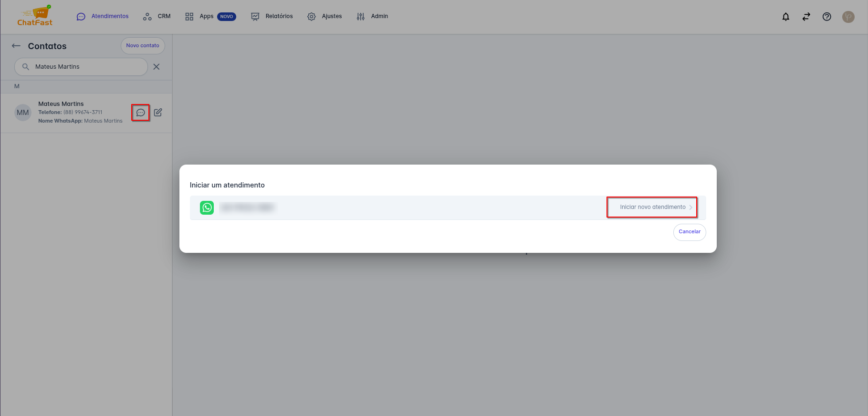The width and height of the screenshot is (868, 416).
Task: Click the transfer arrows icon in header
Action: pyautogui.click(x=806, y=17)
